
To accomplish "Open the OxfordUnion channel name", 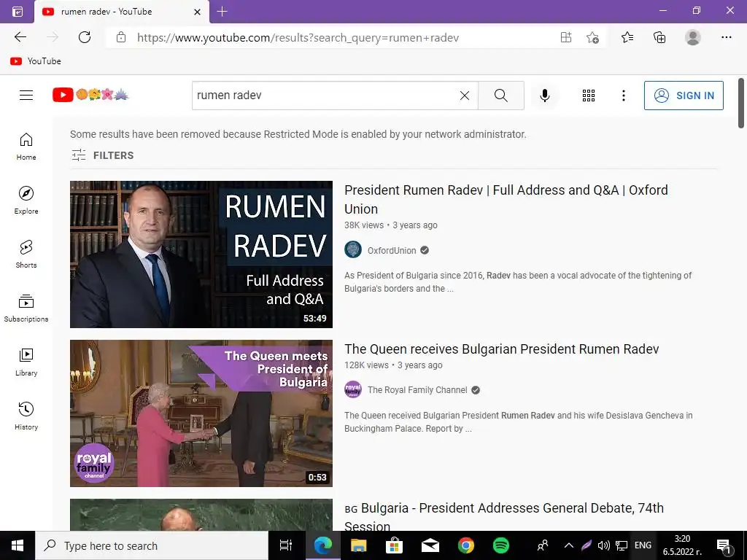I will click(392, 251).
